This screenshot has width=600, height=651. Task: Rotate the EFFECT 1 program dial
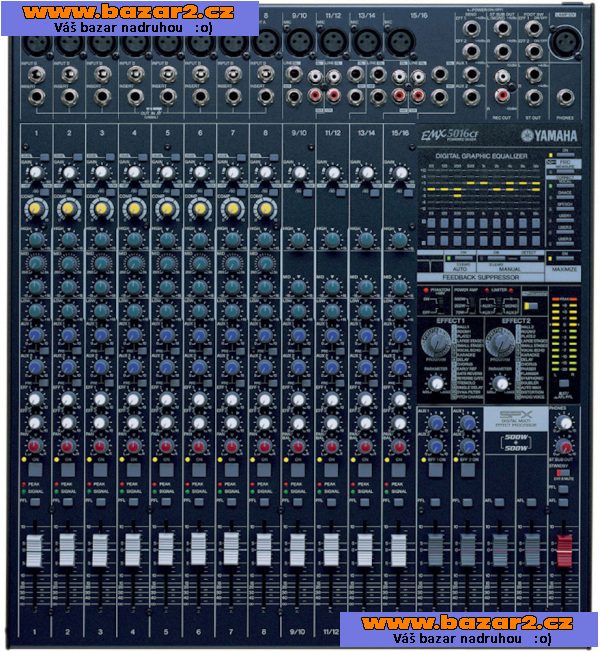(x=436, y=342)
